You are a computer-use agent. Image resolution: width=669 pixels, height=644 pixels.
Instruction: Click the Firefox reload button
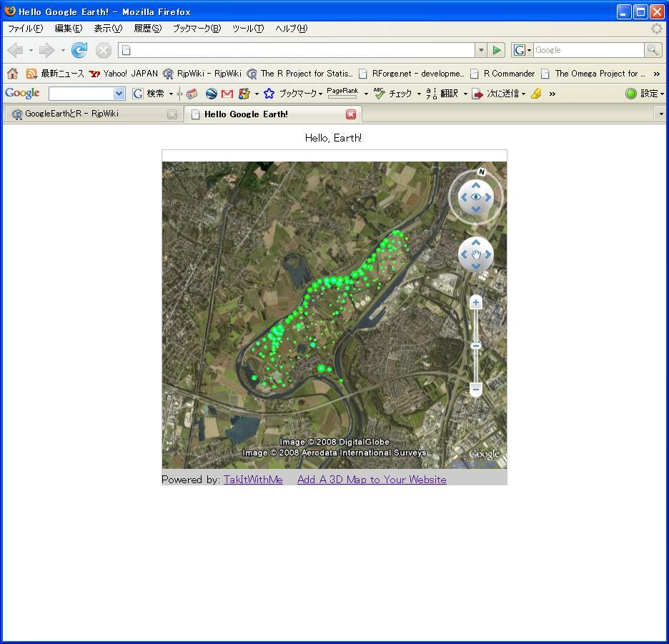pyautogui.click(x=79, y=50)
